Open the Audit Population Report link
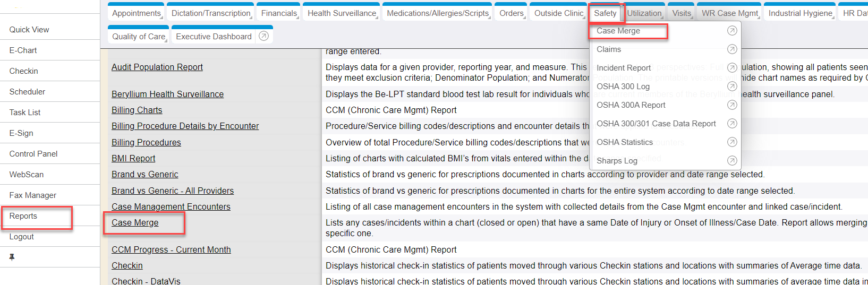Image resolution: width=868 pixels, height=285 pixels. pyautogui.click(x=157, y=67)
